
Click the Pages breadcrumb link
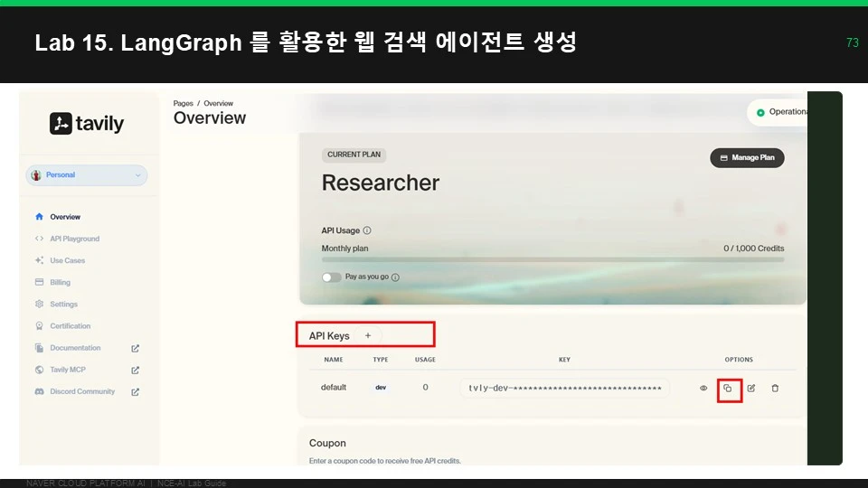tap(183, 103)
